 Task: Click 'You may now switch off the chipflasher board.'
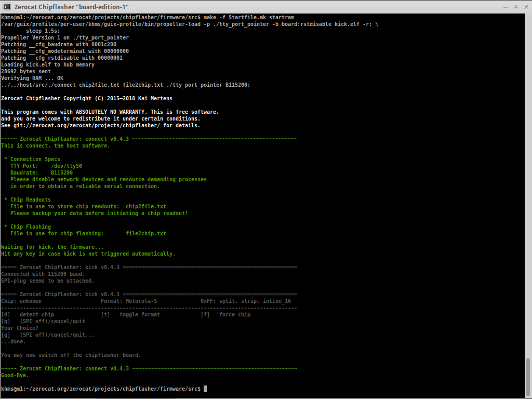71,355
